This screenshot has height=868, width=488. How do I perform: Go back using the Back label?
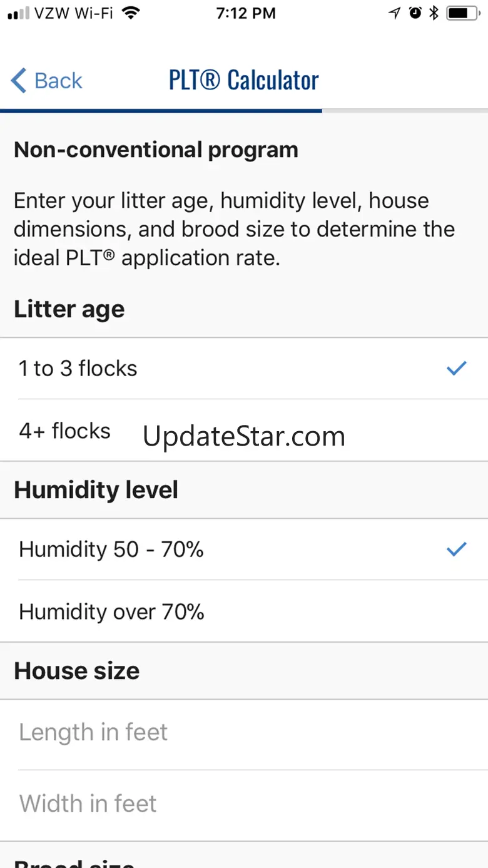(x=58, y=81)
